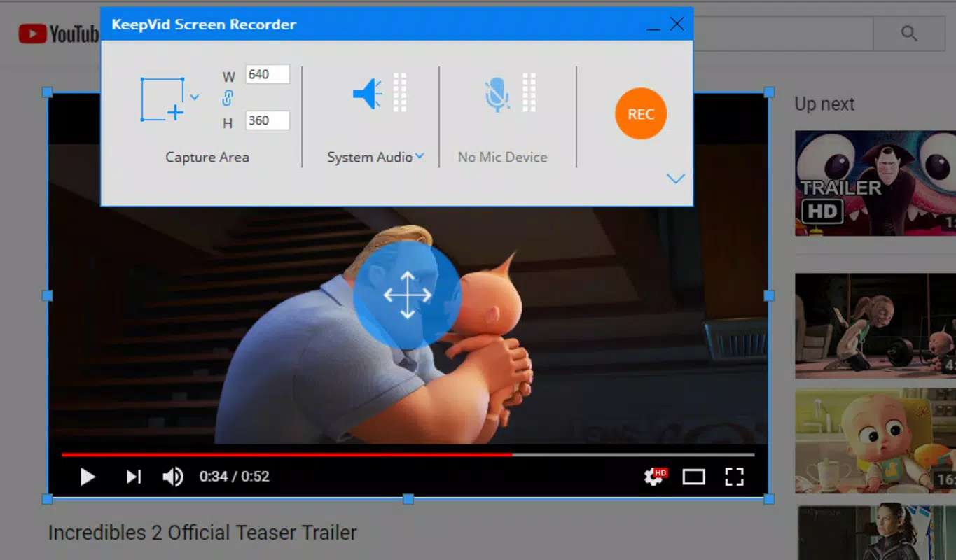Switch to theater mode icon
This screenshot has width=956, height=560.
(693, 477)
